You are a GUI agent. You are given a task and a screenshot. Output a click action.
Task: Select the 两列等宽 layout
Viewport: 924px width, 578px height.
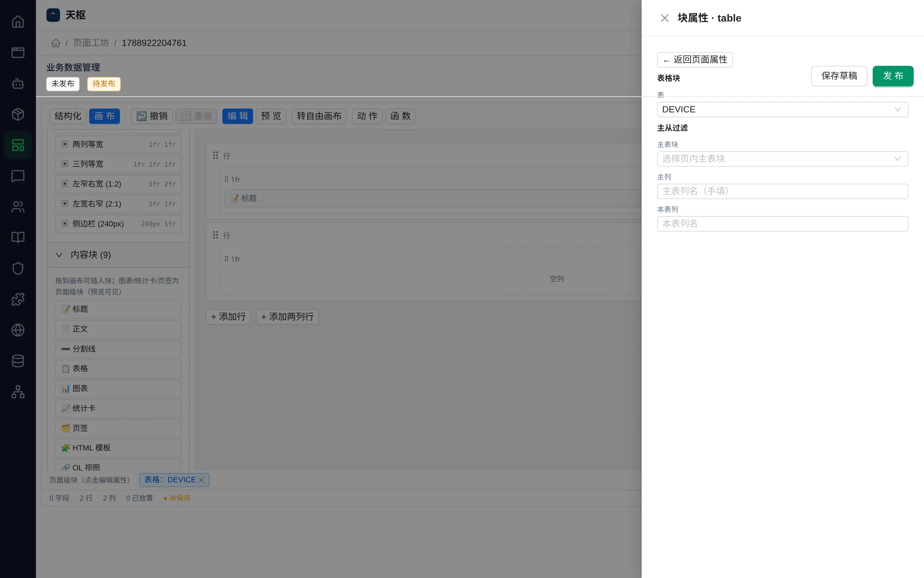tap(118, 144)
